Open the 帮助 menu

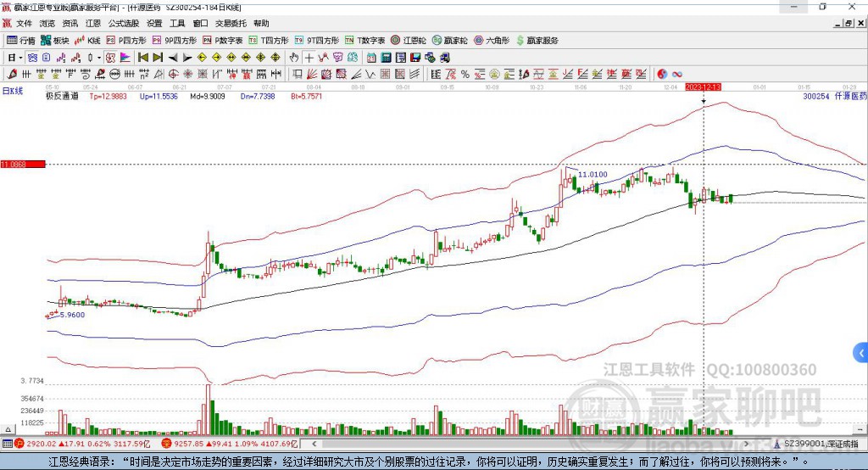coord(261,23)
